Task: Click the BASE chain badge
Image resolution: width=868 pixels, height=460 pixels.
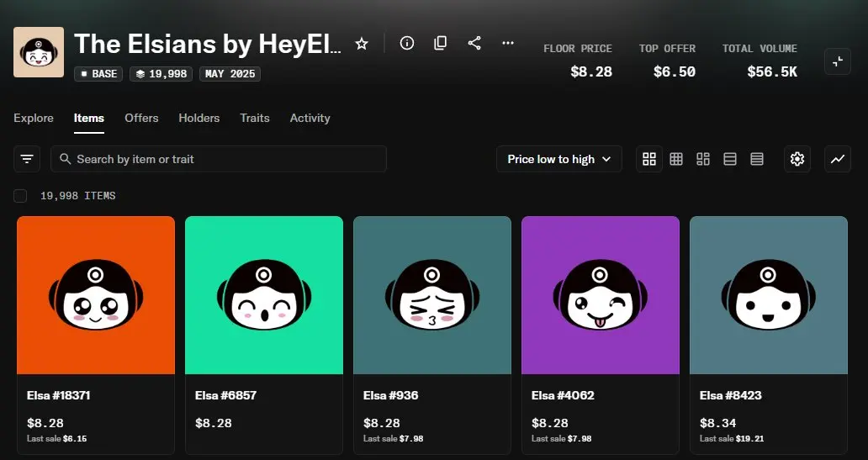Action: click(x=98, y=74)
